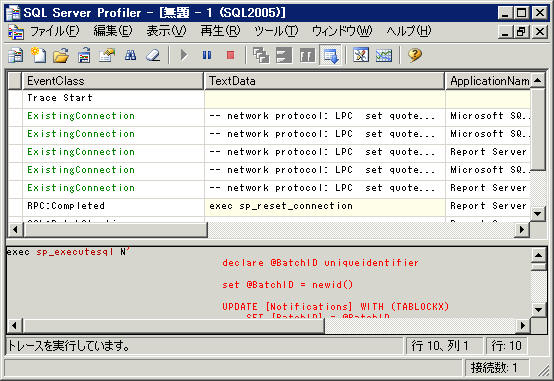Viewport: 554px width, 381px height.
Task: Click the Find binoculars icon
Action: (130, 55)
